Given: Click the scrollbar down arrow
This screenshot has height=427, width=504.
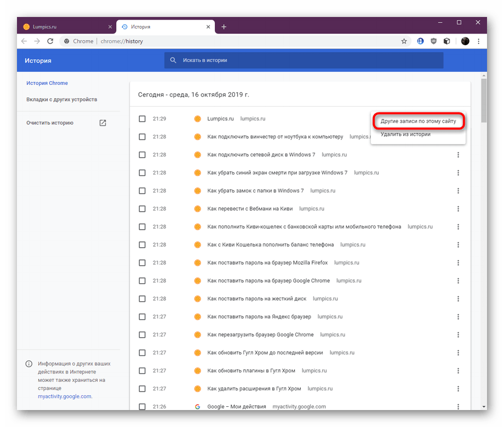Looking at the screenshot, I should pyautogui.click(x=484, y=406).
